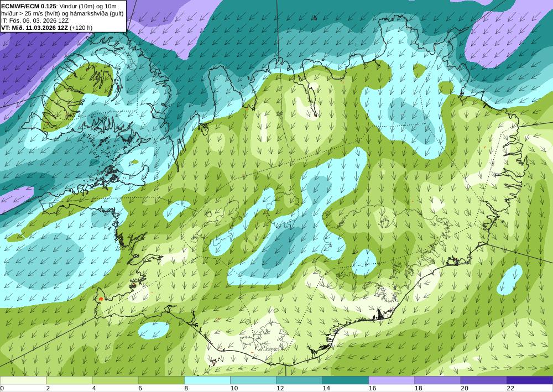The height and width of the screenshot is (392, 553).
Task: Click the light lavender 16–18 m/s legend swatch
Action: click(x=392, y=380)
